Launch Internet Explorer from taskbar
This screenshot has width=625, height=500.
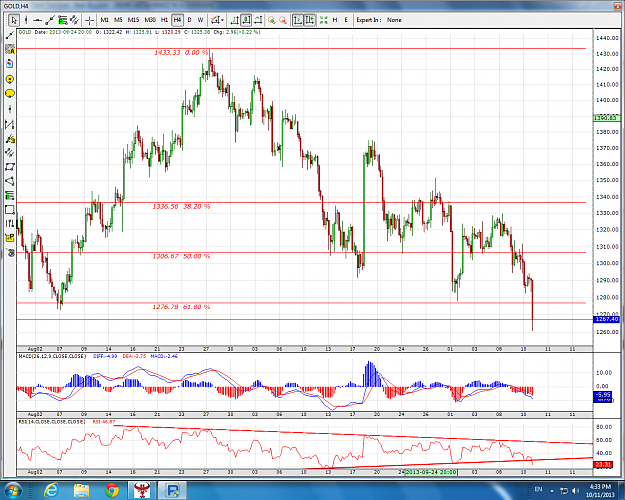pos(51,490)
